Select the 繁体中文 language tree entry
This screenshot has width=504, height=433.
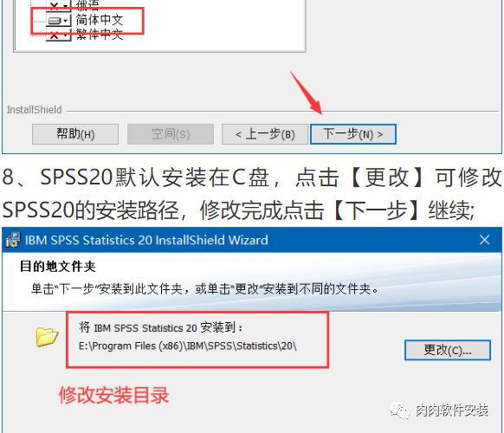[100, 35]
